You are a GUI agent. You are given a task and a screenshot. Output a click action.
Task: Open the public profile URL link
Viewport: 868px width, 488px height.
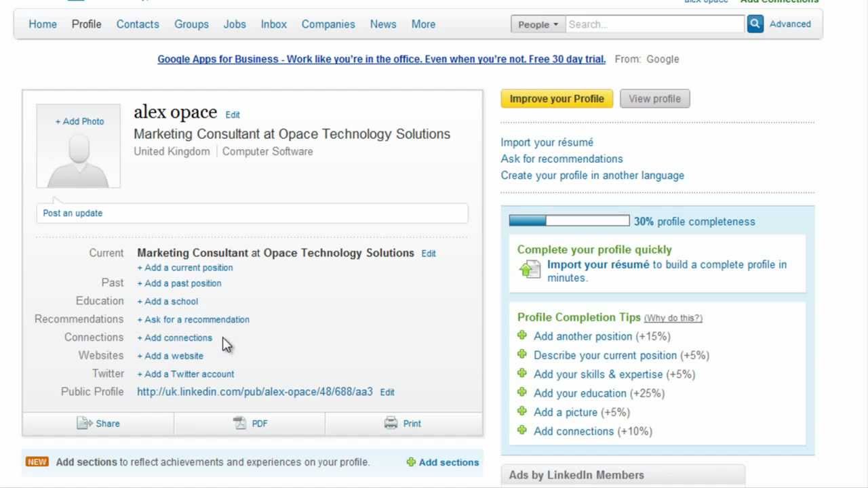point(255,392)
